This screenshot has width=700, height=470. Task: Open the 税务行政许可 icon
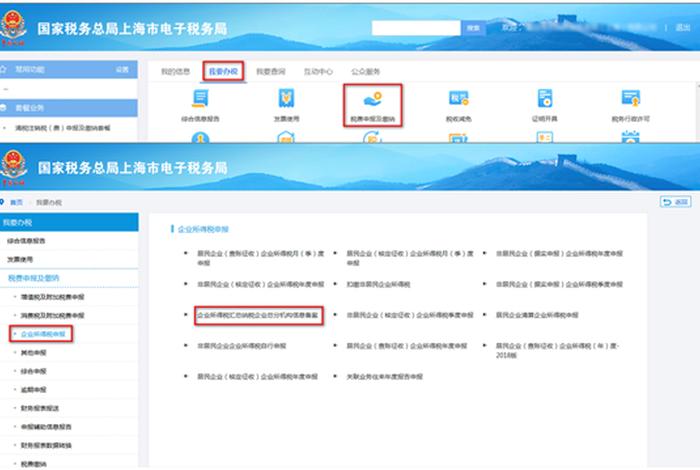click(630, 104)
